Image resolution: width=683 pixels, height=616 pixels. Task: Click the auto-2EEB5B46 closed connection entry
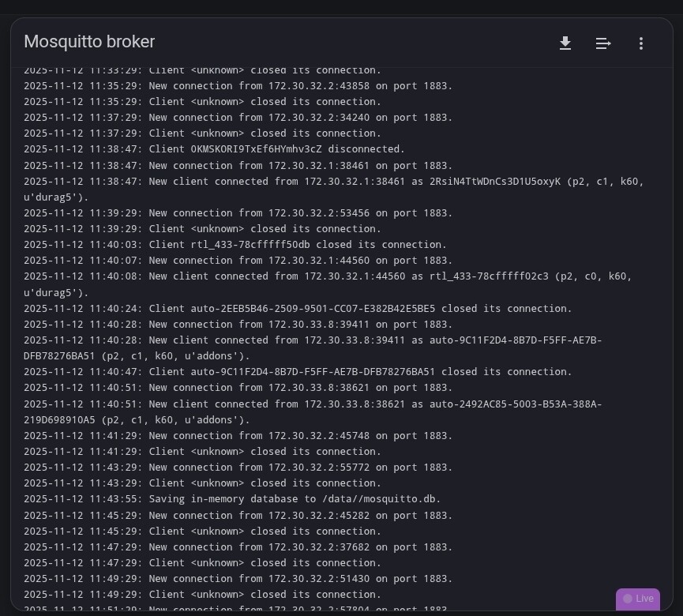[x=298, y=309]
